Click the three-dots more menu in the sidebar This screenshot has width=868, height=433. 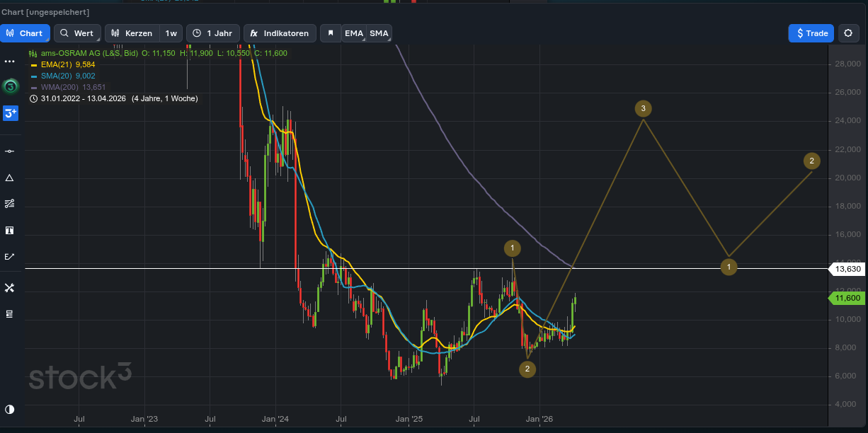(10, 62)
